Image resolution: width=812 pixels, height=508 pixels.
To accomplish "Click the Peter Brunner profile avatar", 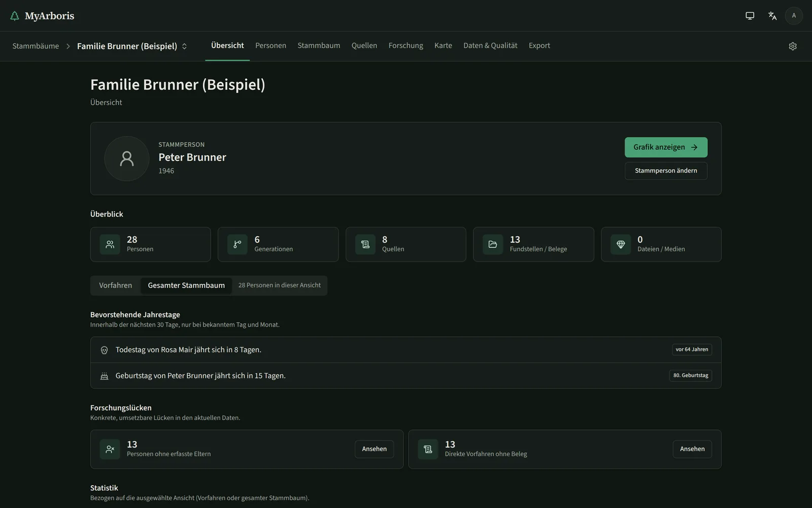I will click(x=127, y=158).
